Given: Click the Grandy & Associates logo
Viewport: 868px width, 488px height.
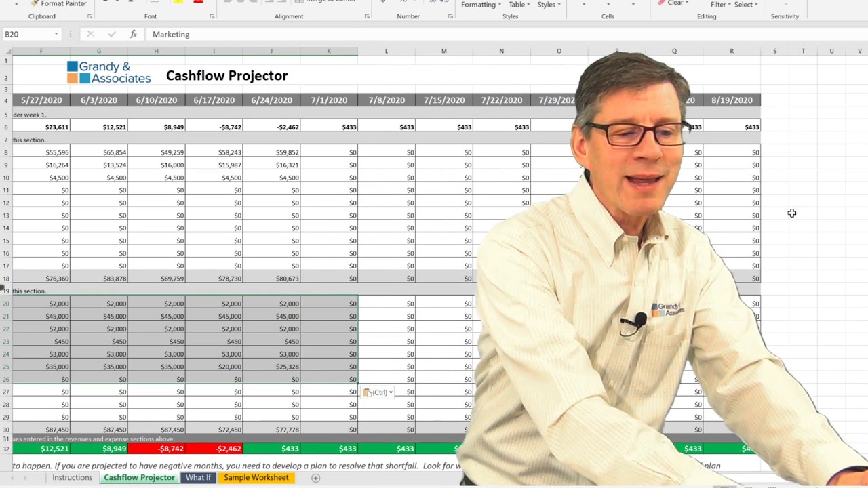Looking at the screenshot, I should click(x=108, y=73).
